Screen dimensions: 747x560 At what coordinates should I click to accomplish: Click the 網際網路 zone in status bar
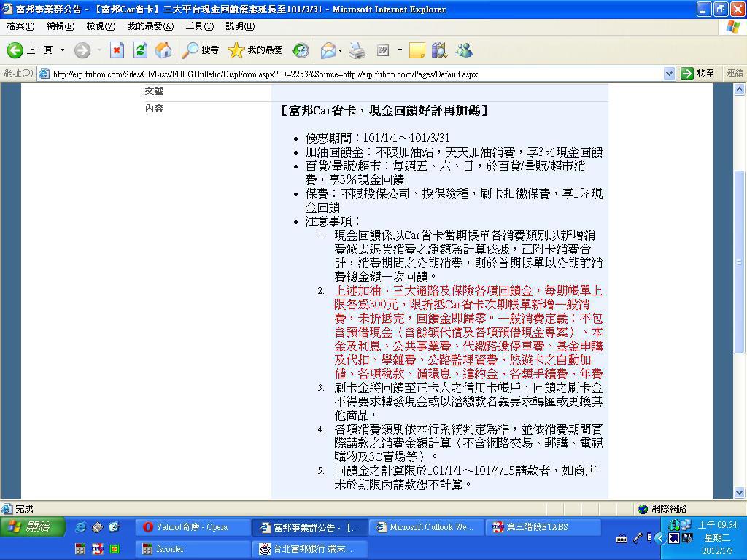(662, 508)
